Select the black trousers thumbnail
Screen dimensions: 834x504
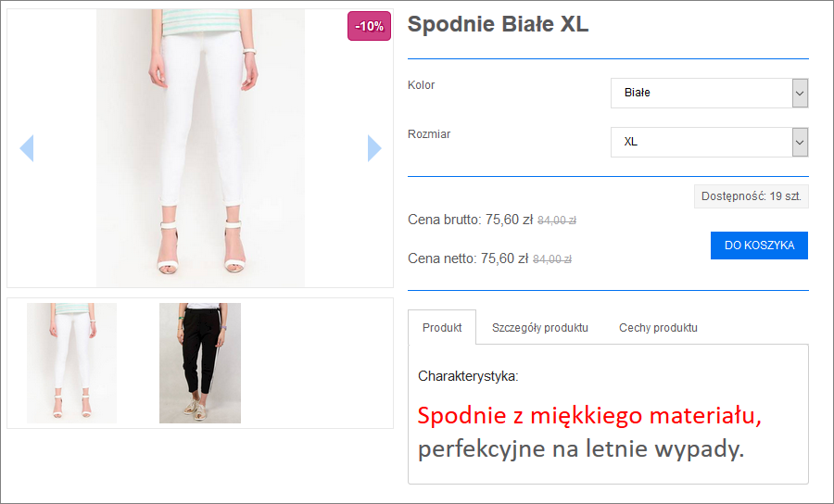pos(200,363)
